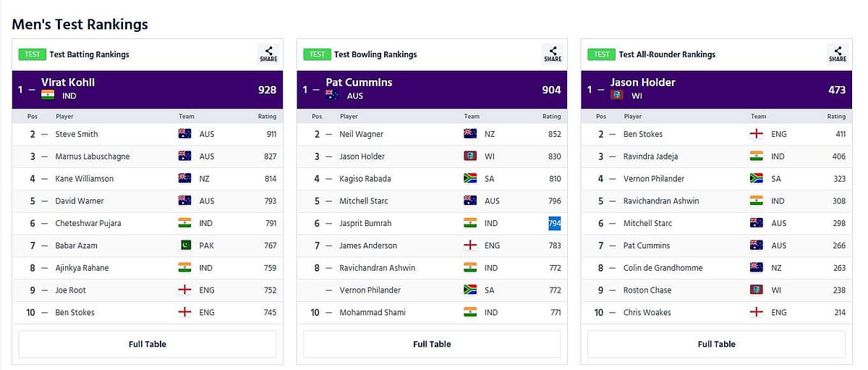Click West Indies flag under Jason Holder header

pos(617,95)
